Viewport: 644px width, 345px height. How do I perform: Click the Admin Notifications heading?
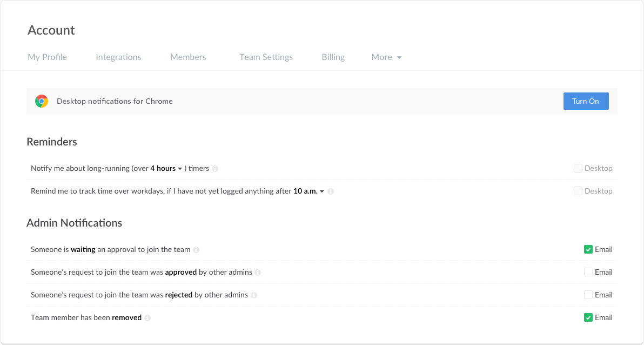click(75, 222)
